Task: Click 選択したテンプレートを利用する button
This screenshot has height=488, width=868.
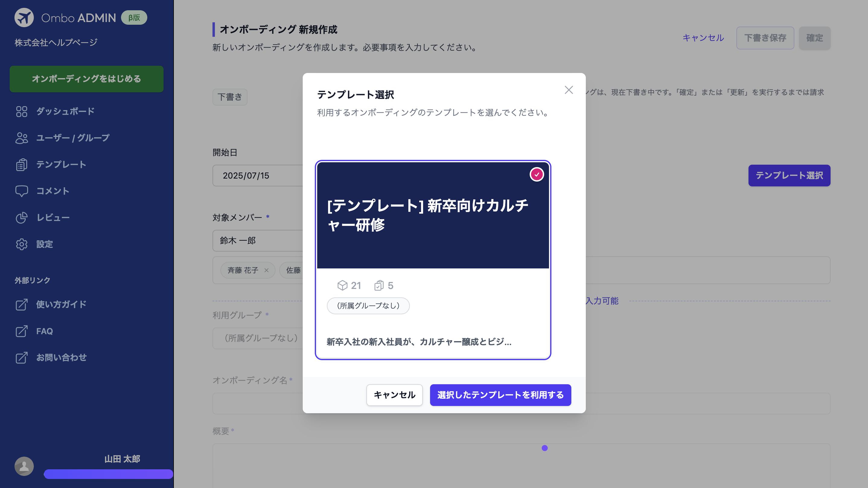Action: pos(500,395)
